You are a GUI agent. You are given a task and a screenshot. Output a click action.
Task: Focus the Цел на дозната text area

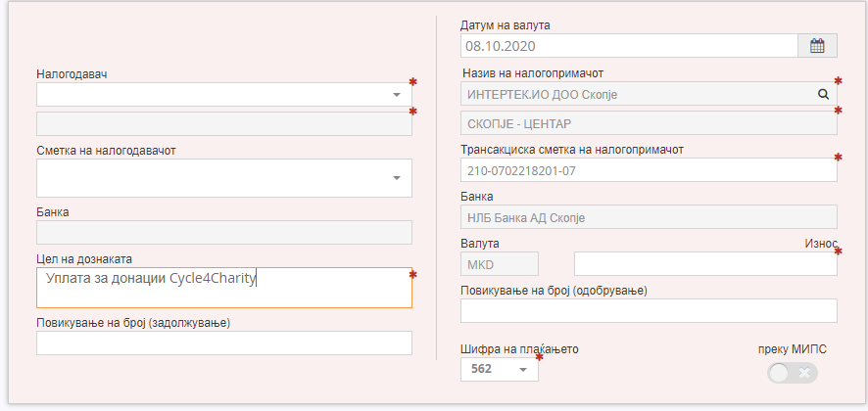(x=224, y=288)
